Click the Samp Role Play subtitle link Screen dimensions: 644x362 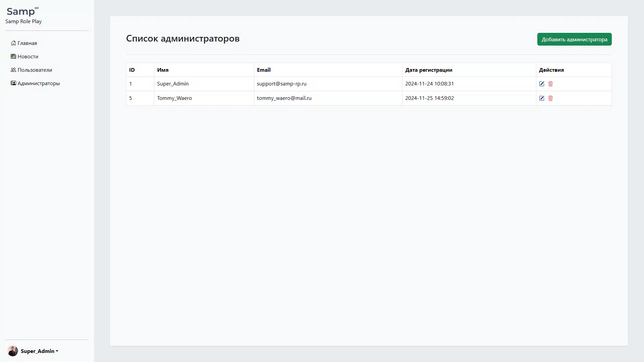[x=23, y=21]
